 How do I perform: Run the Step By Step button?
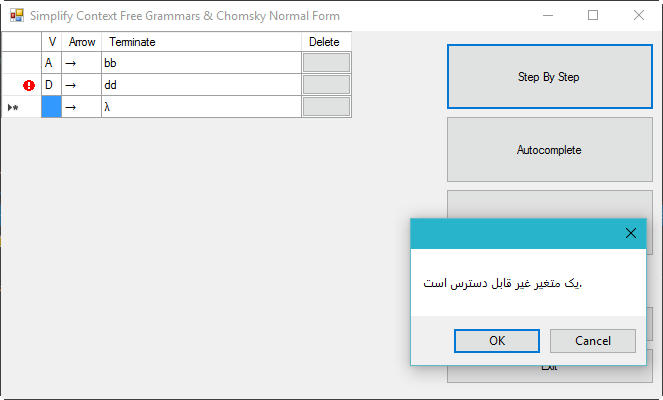pyautogui.click(x=550, y=77)
